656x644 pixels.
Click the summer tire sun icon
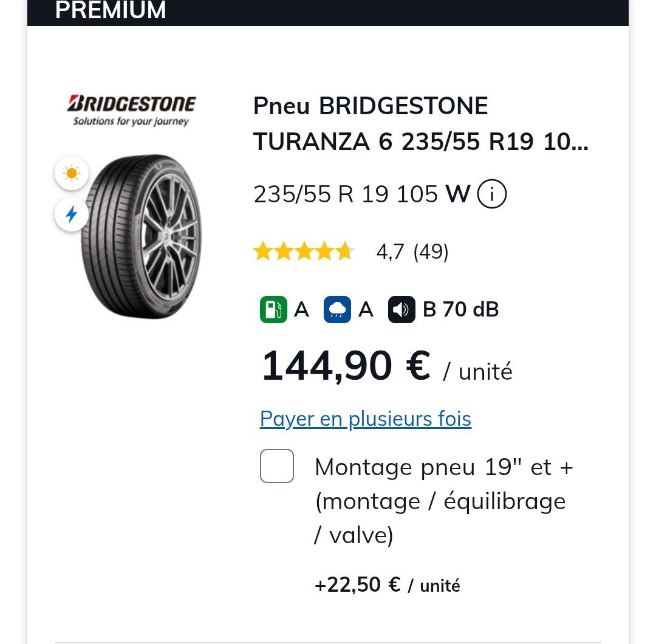(72, 173)
